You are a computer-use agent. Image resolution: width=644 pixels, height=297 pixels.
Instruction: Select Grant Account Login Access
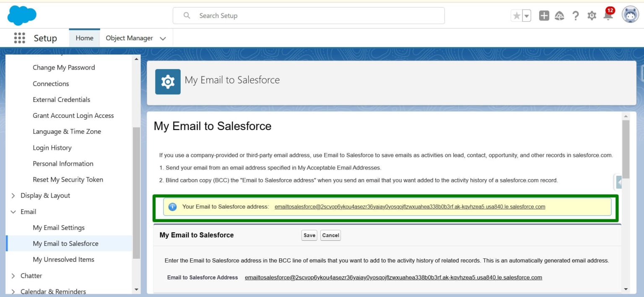(73, 115)
